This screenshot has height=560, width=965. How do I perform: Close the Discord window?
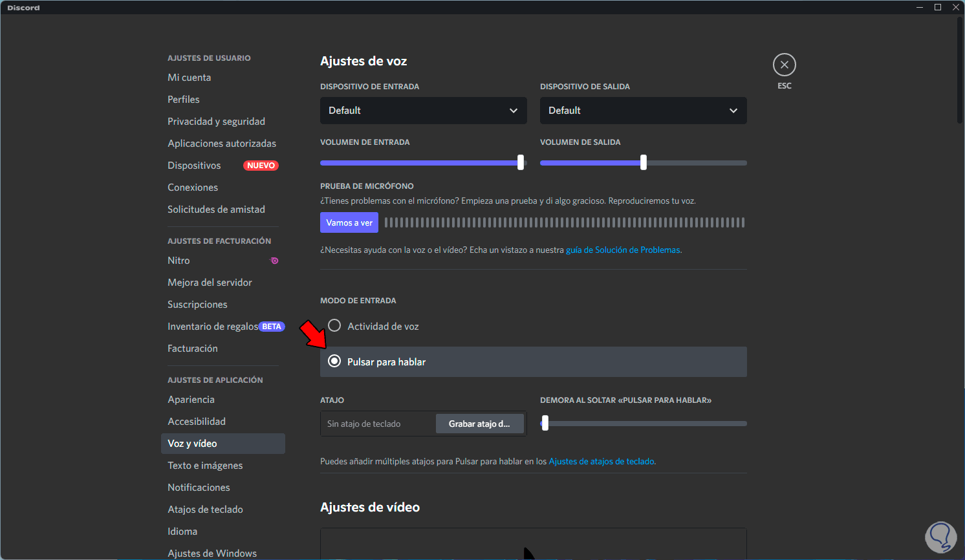[956, 7]
